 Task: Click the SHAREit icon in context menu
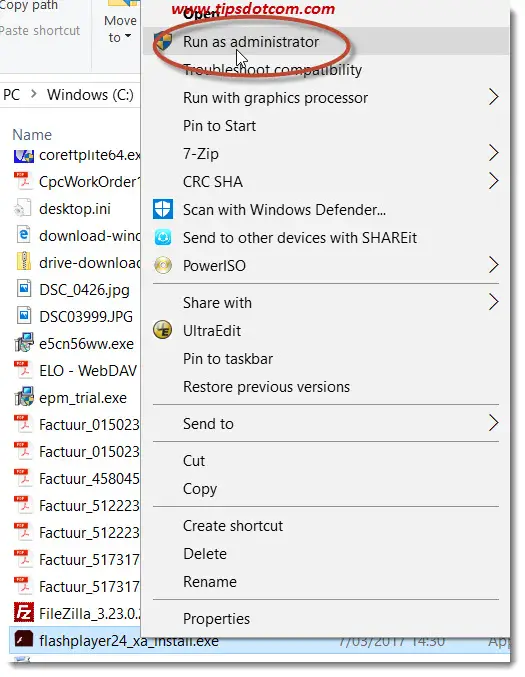(163, 237)
